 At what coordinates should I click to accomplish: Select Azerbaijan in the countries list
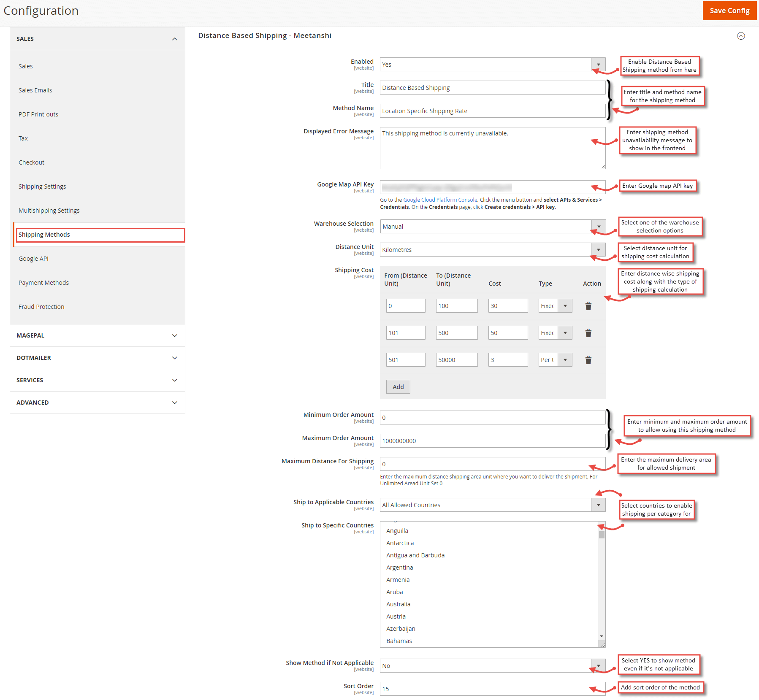(489, 629)
